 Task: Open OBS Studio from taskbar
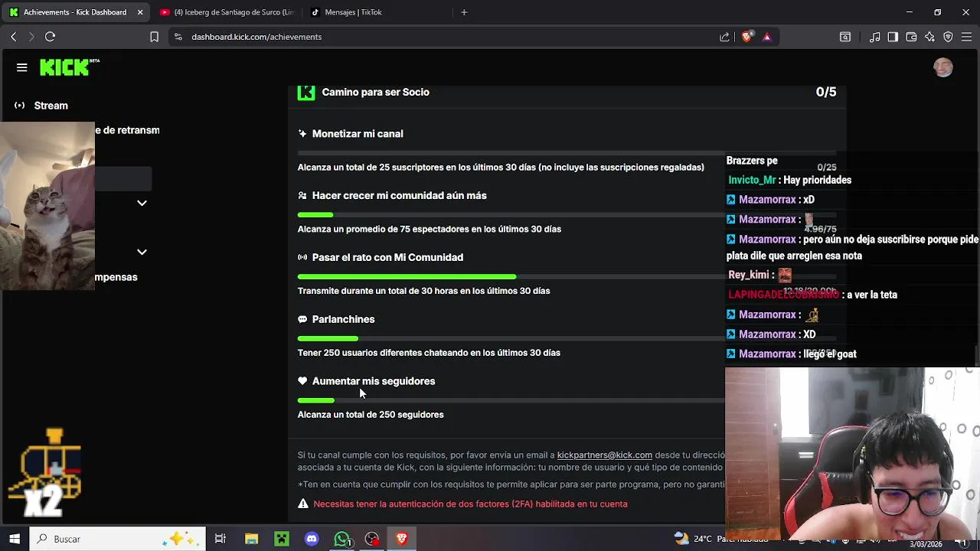[372, 539]
